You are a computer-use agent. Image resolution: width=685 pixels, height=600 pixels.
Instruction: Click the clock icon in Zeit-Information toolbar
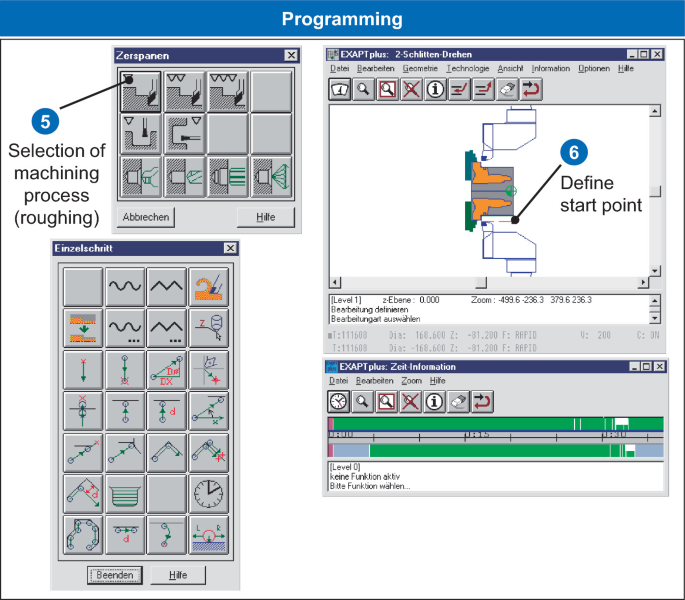339,402
